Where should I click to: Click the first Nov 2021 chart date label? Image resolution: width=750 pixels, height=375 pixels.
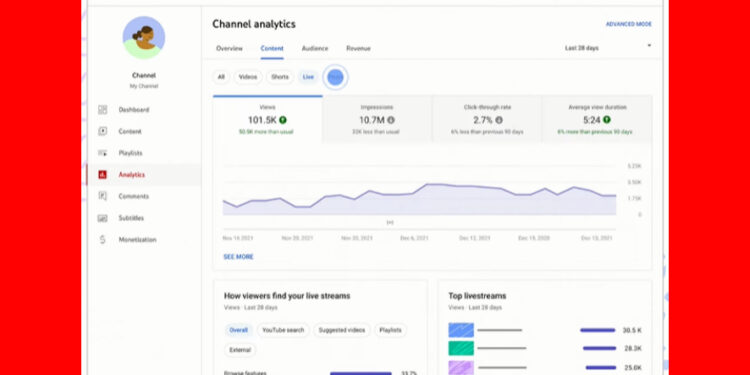tap(238, 238)
